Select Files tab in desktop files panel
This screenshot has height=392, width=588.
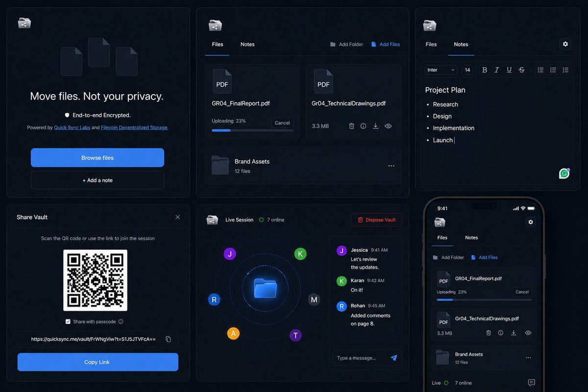(x=218, y=44)
